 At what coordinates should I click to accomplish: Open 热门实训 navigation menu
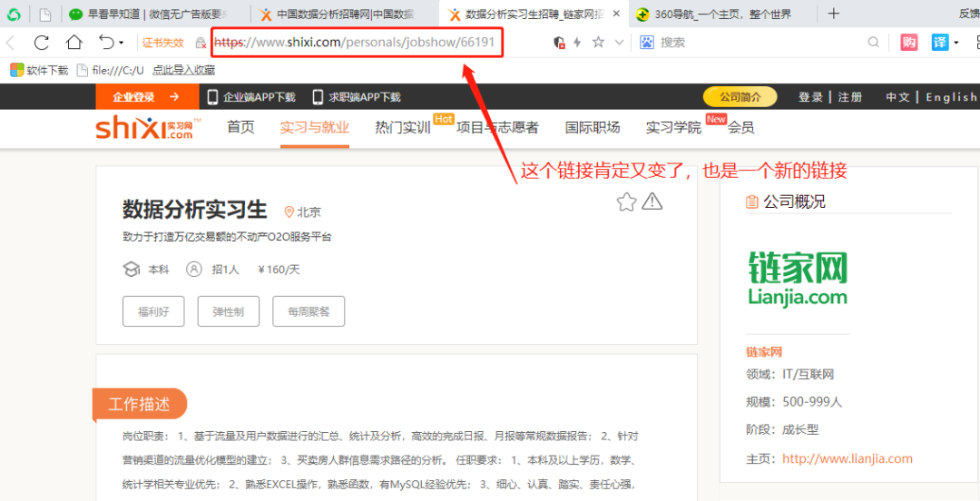click(403, 128)
